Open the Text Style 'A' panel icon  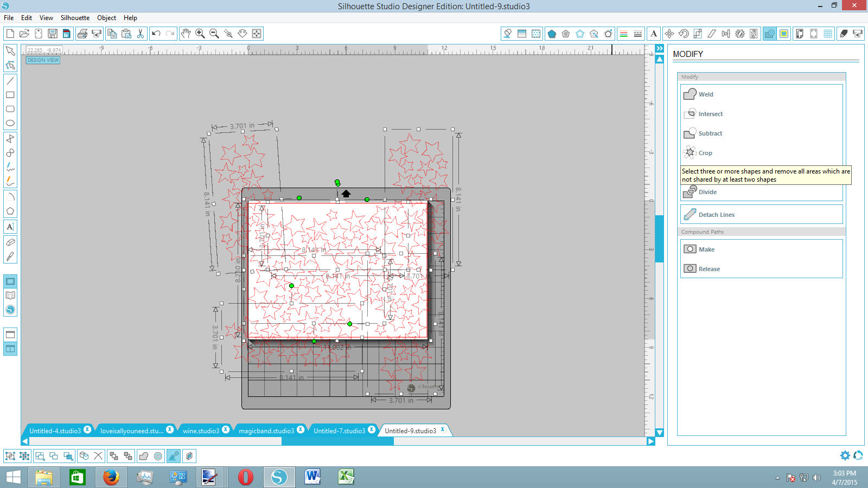click(654, 34)
